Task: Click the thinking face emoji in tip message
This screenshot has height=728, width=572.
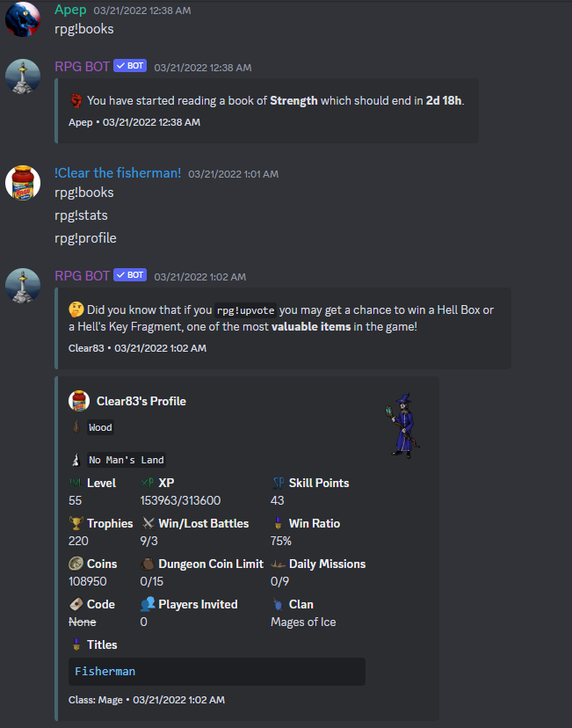Action: click(x=76, y=309)
